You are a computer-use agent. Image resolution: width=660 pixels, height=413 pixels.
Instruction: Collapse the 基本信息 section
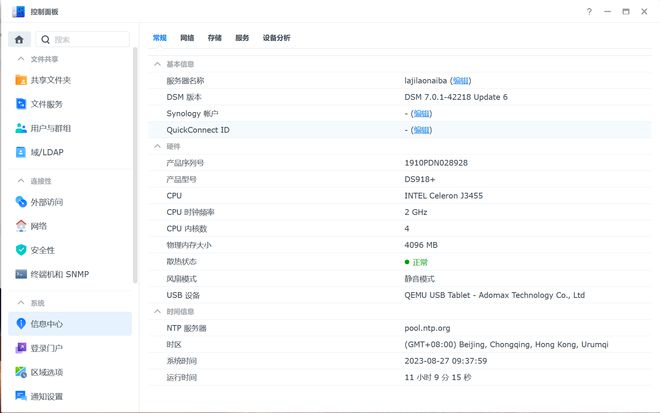pyautogui.click(x=156, y=64)
